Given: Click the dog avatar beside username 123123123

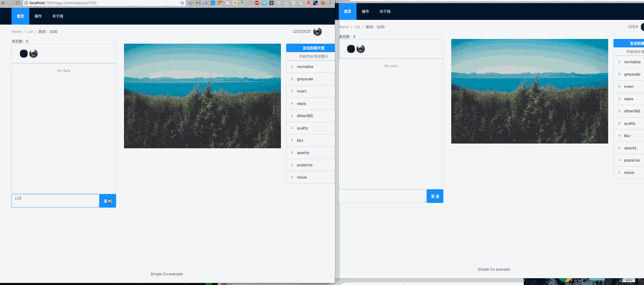Looking at the screenshot, I should pyautogui.click(x=318, y=32).
